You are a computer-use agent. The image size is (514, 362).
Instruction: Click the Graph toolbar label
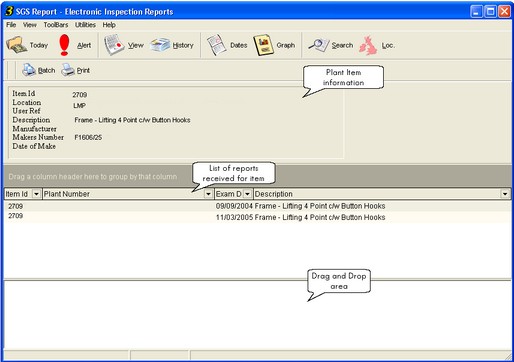(x=286, y=45)
